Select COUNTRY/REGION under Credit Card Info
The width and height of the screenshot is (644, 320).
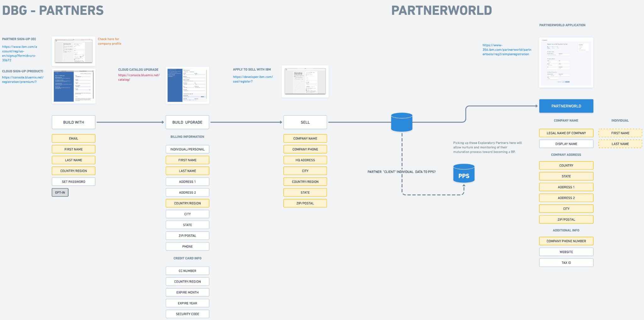tap(187, 281)
